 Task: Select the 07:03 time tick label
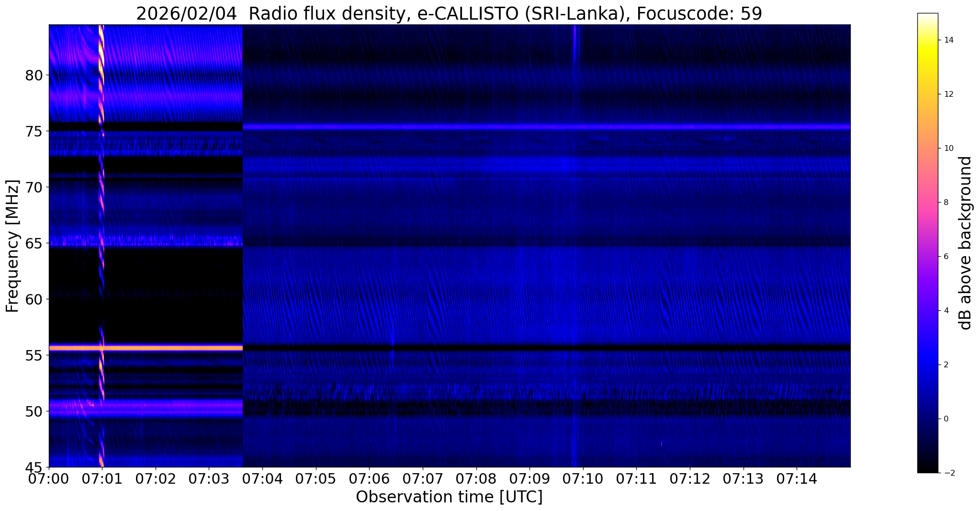click(x=209, y=478)
